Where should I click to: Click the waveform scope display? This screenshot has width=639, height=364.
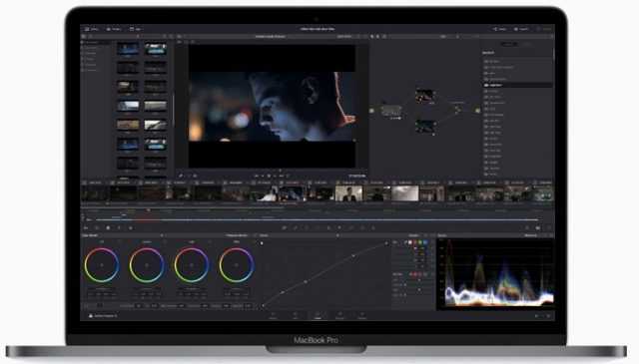click(x=495, y=274)
